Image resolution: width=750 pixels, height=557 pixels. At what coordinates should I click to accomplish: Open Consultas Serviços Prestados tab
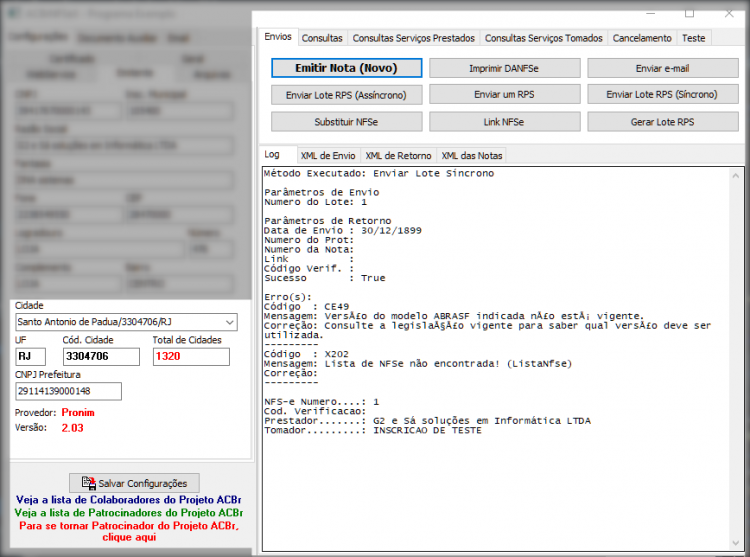[413, 38]
